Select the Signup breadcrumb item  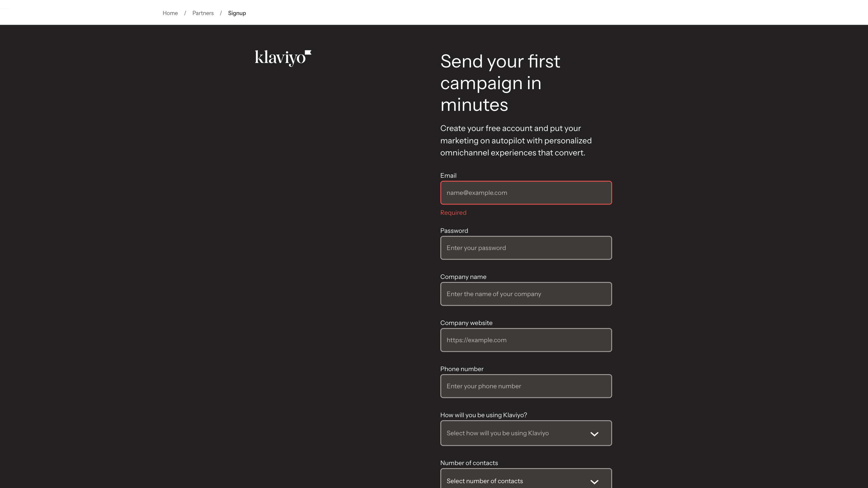click(x=237, y=13)
